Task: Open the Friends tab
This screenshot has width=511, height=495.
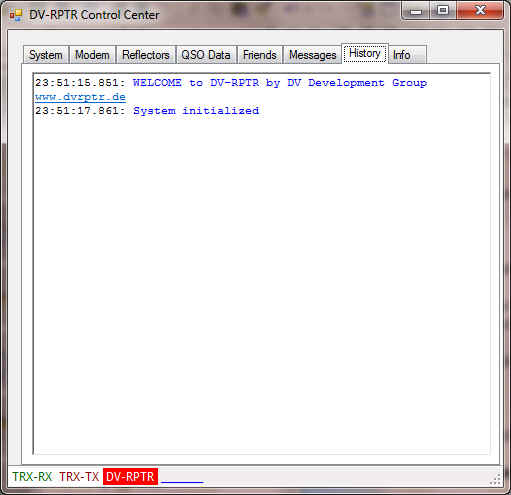Action: 260,55
